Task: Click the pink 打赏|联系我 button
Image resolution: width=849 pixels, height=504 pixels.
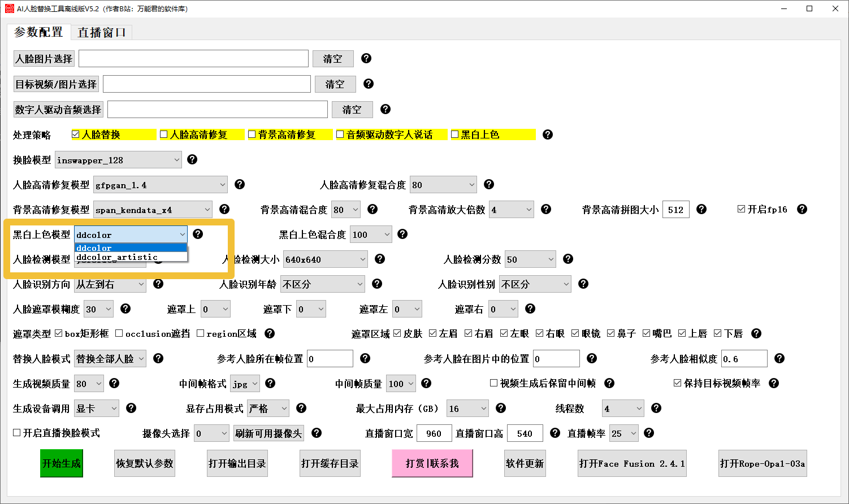Action: pos(432,463)
